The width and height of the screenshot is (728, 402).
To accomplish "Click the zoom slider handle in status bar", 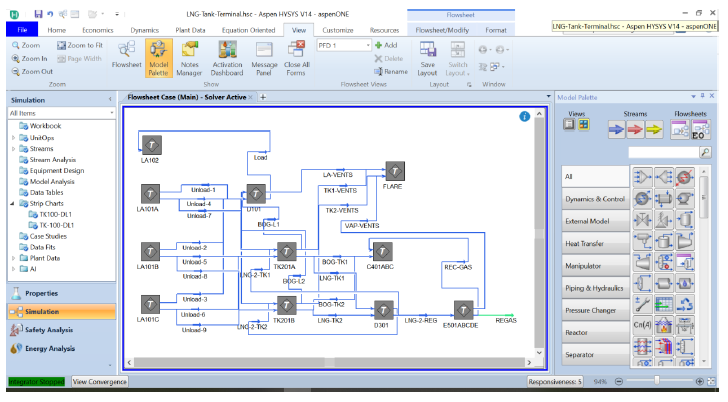I will [656, 381].
